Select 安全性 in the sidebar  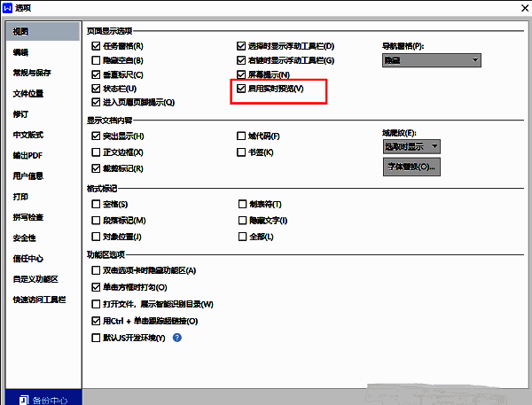click(25, 238)
